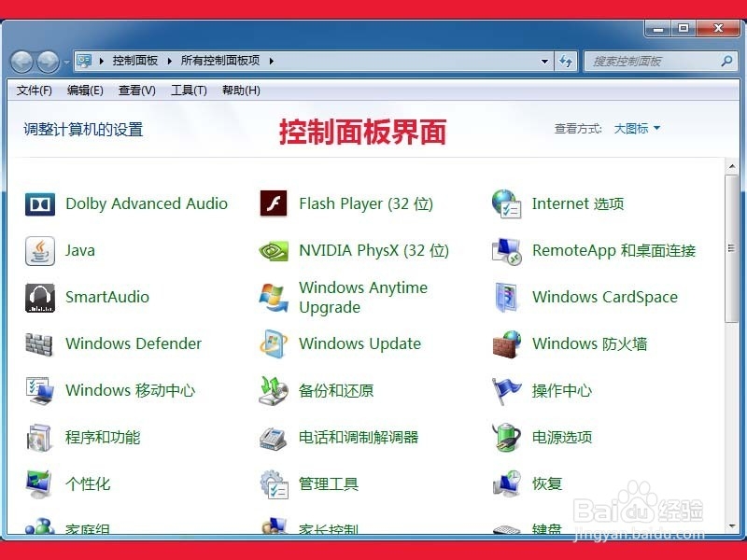
Task: Click the scrollbar down arrow
Action: coord(732,526)
